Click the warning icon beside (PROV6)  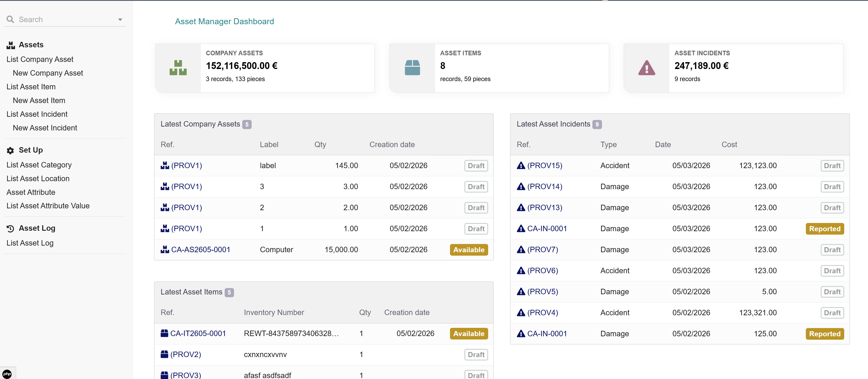521,270
